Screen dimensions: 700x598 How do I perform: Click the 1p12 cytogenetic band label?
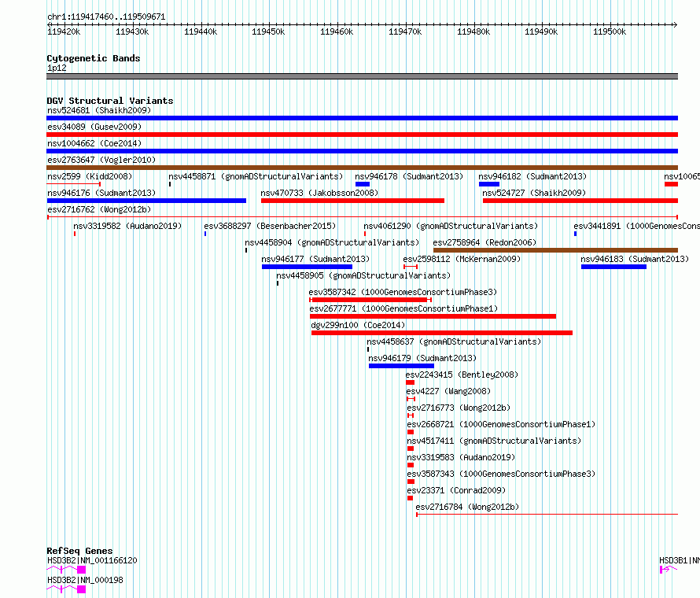57,68
